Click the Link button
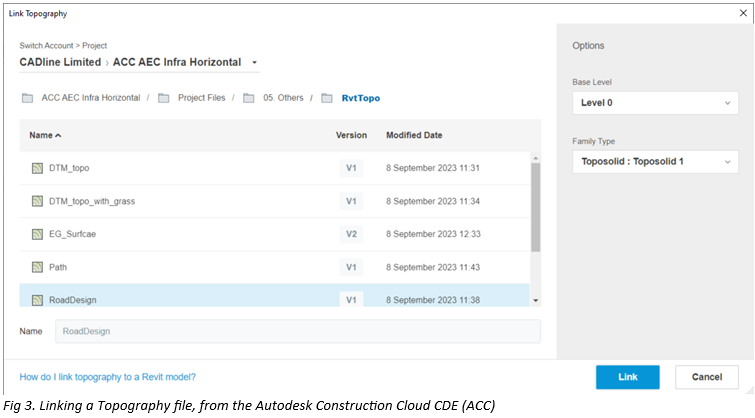Image resolution: width=755 pixels, height=418 pixels. click(x=627, y=377)
